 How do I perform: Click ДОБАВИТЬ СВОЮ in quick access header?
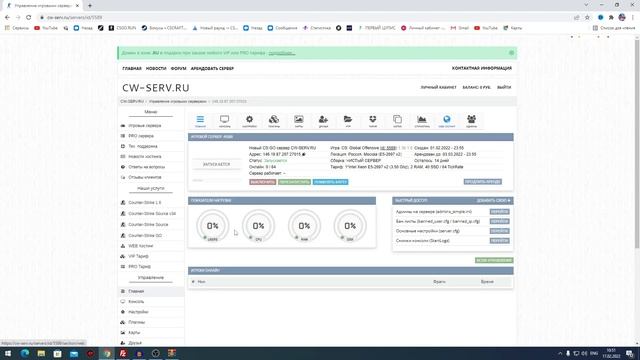(493, 200)
